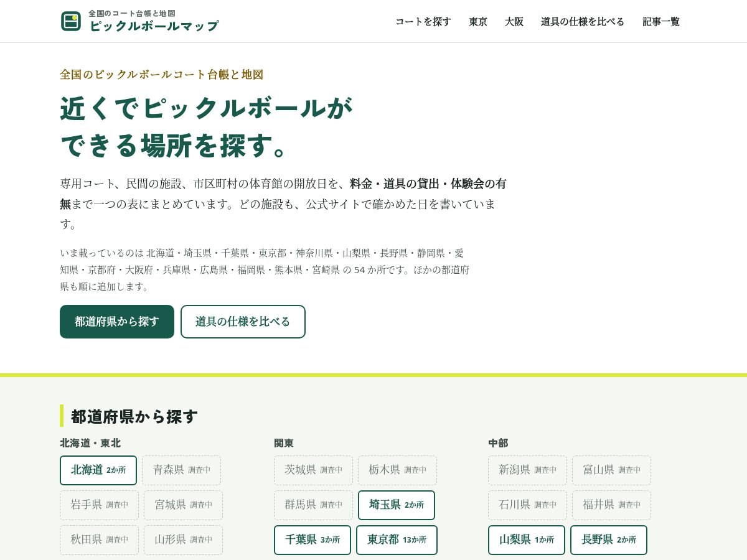This screenshot has height=560, width=747.
Task: Go to the 東京 navigation link
Action: [478, 22]
